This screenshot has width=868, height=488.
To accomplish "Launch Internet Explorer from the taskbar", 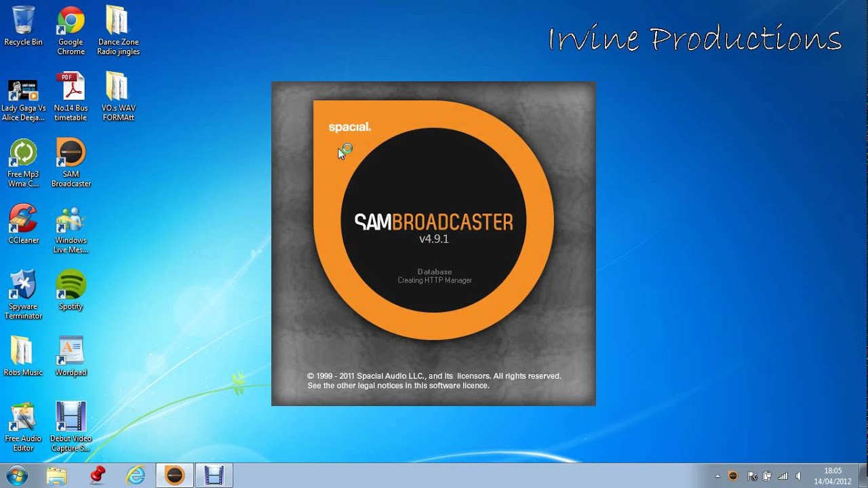I will [x=136, y=476].
